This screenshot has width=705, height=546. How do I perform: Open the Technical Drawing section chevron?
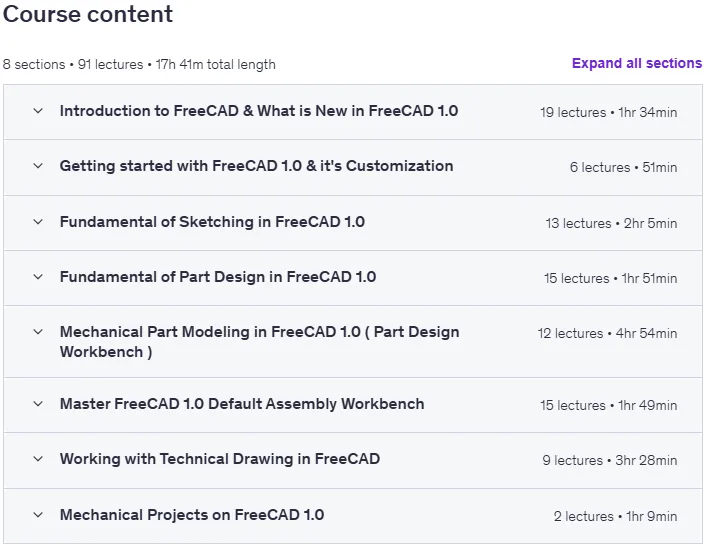click(38, 459)
